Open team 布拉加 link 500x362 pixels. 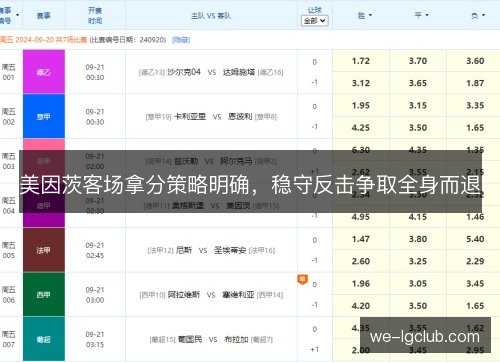click(236, 339)
